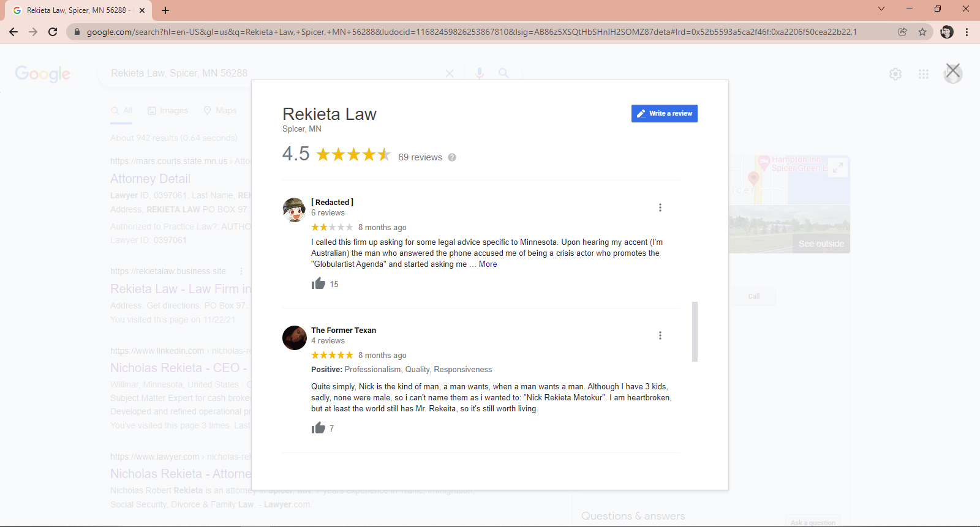Image resolution: width=980 pixels, height=527 pixels.
Task: Expand the map with the expand icon
Action: point(837,167)
